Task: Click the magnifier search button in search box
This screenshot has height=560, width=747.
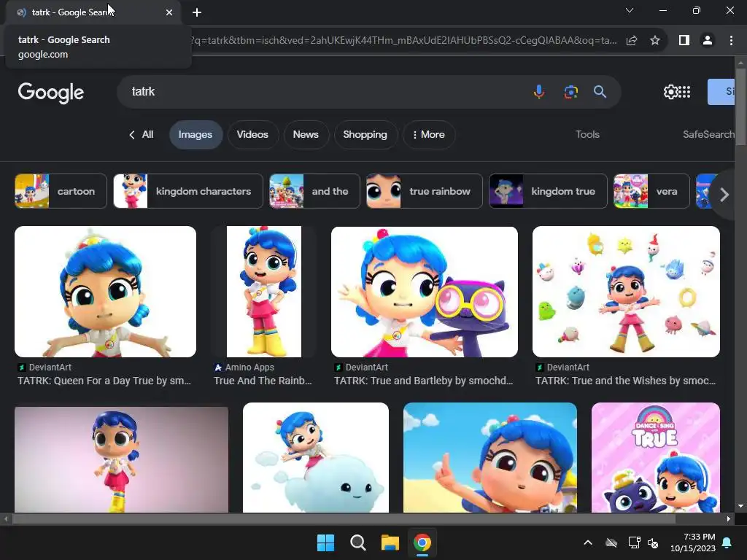Action: (600, 91)
